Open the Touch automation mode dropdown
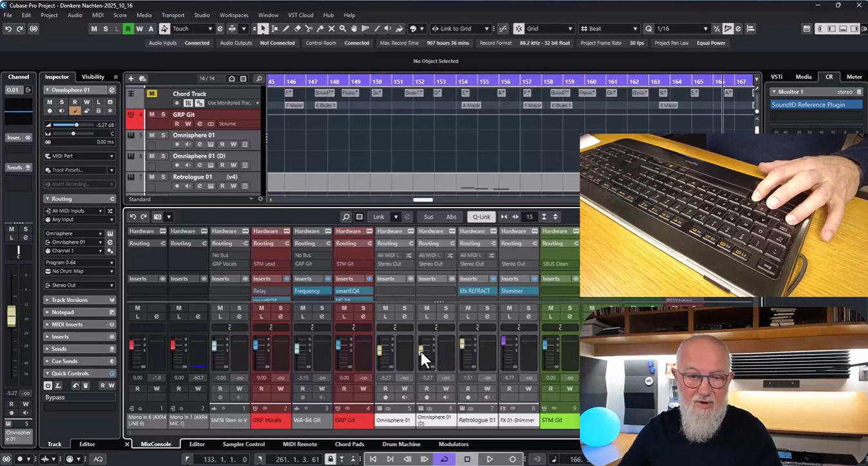 click(x=192, y=29)
